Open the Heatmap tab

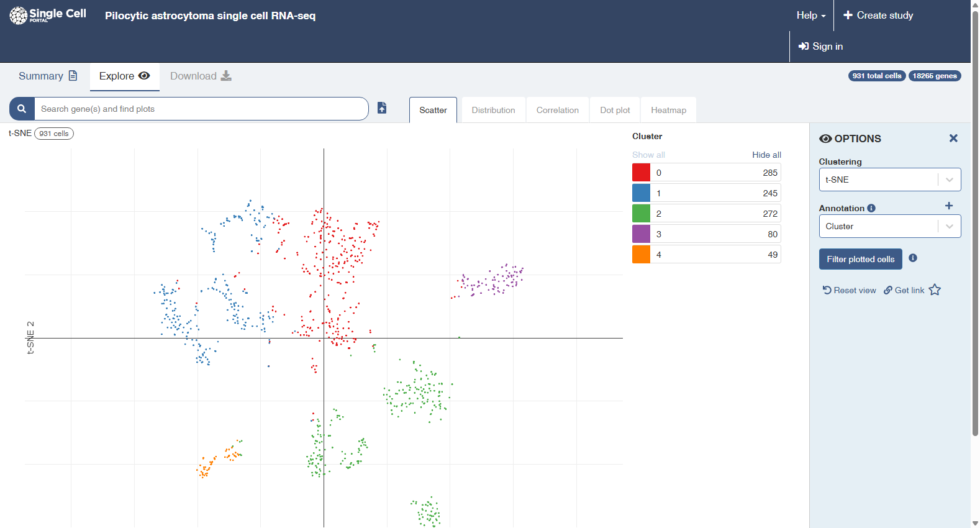click(x=668, y=110)
